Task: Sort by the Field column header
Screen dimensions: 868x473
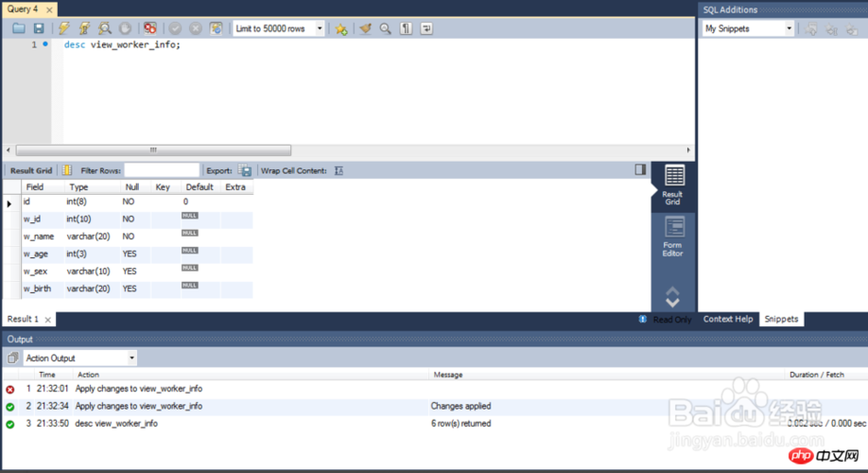Action: point(43,187)
